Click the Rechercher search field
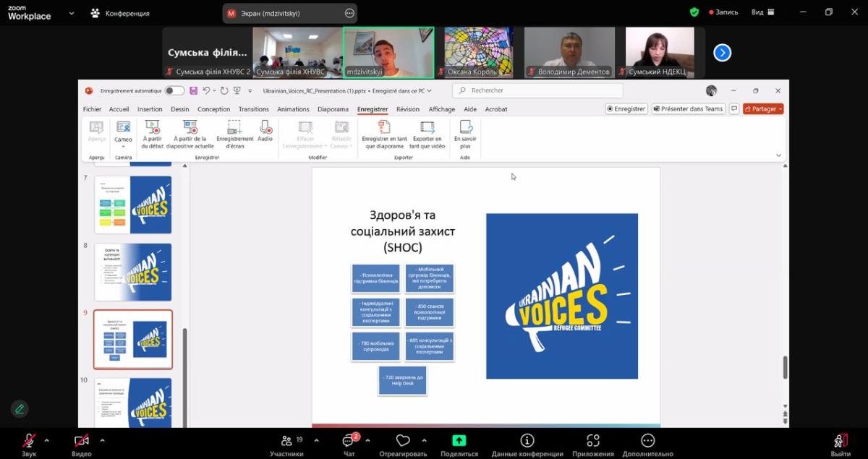The width and height of the screenshot is (868, 459). (x=537, y=90)
